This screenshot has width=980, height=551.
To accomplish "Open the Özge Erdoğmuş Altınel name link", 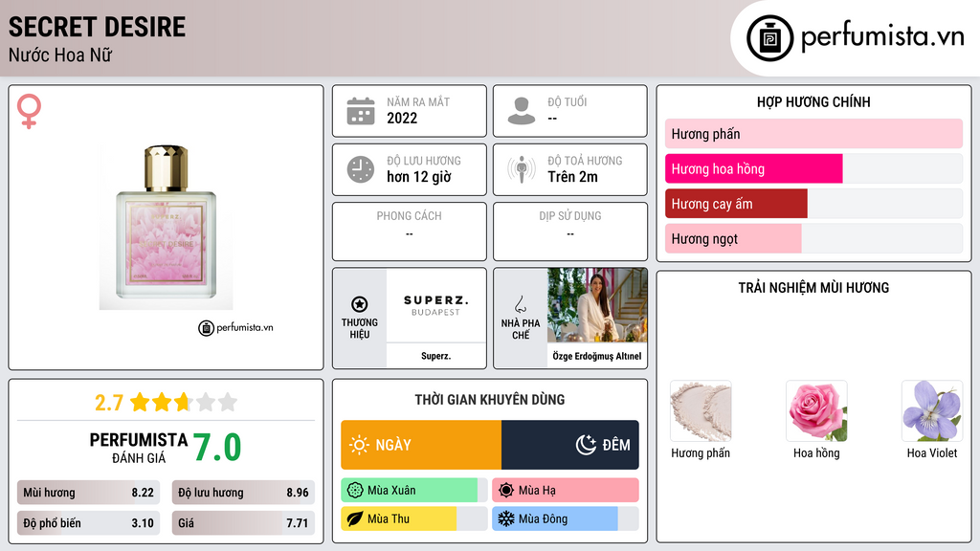I will click(x=597, y=356).
